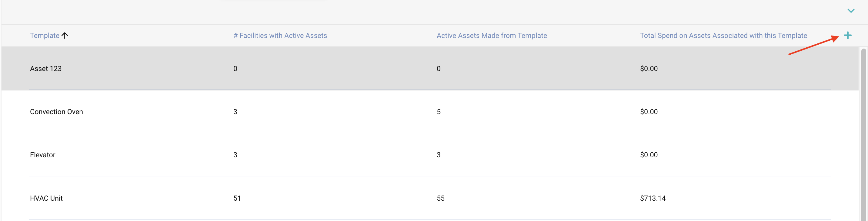
Task: Sort by # Facilities with Active Assets
Action: pos(280,36)
